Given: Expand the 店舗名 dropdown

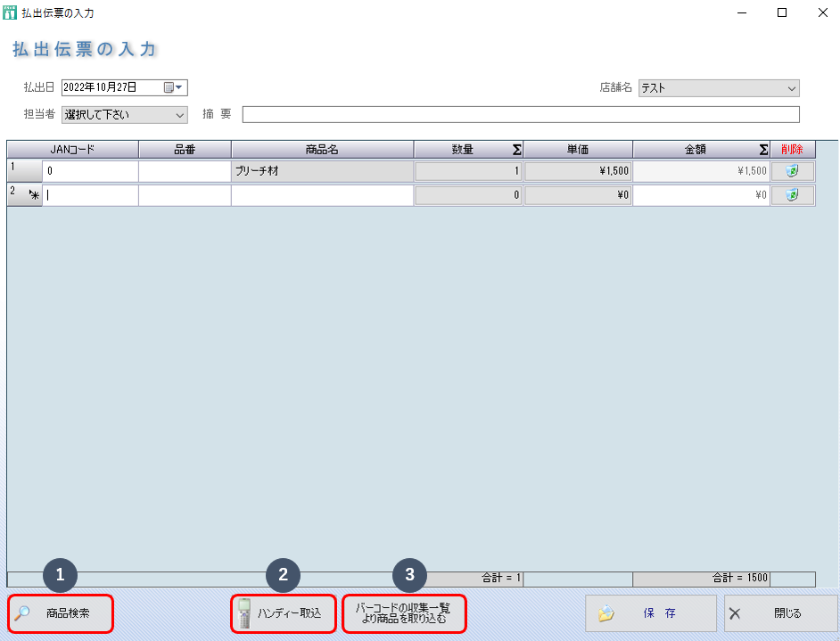Looking at the screenshot, I should (791, 88).
